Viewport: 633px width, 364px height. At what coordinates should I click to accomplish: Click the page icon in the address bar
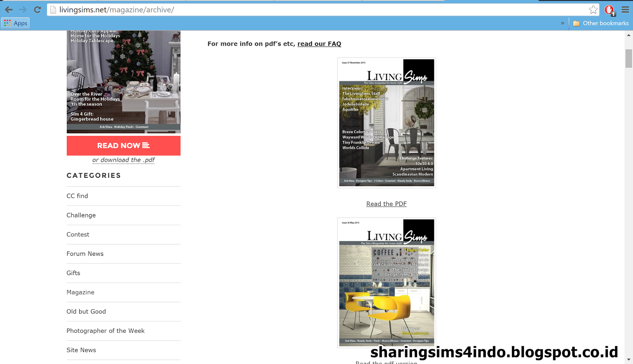coord(53,10)
